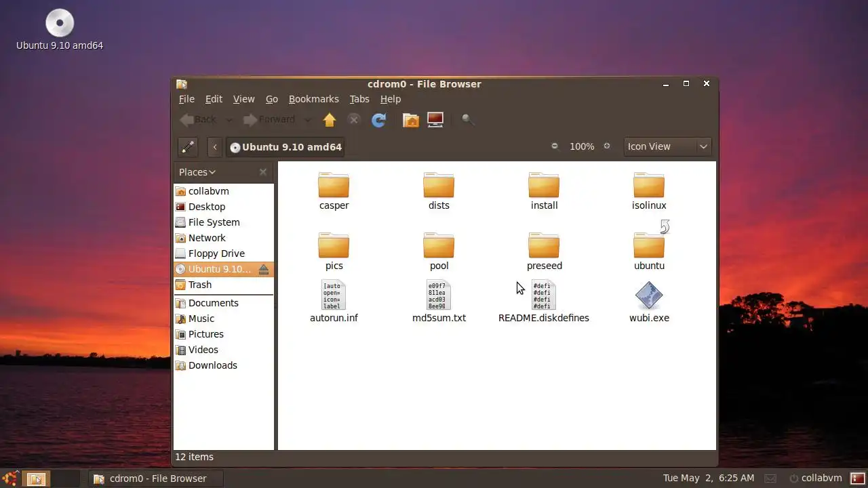Select the README.diskdefines file

(x=544, y=302)
